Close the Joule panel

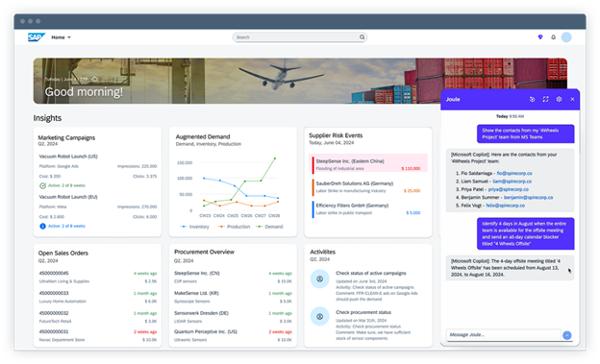[x=572, y=99]
